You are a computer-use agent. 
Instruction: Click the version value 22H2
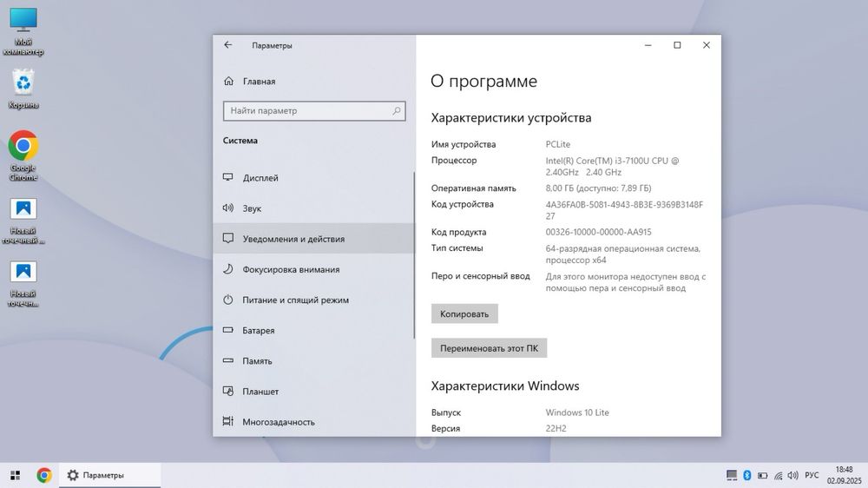(556, 428)
